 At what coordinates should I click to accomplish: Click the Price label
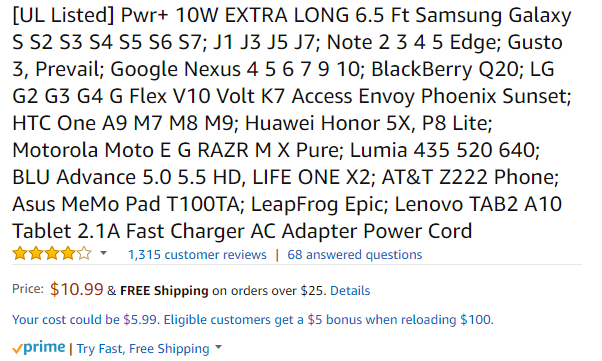click(28, 289)
